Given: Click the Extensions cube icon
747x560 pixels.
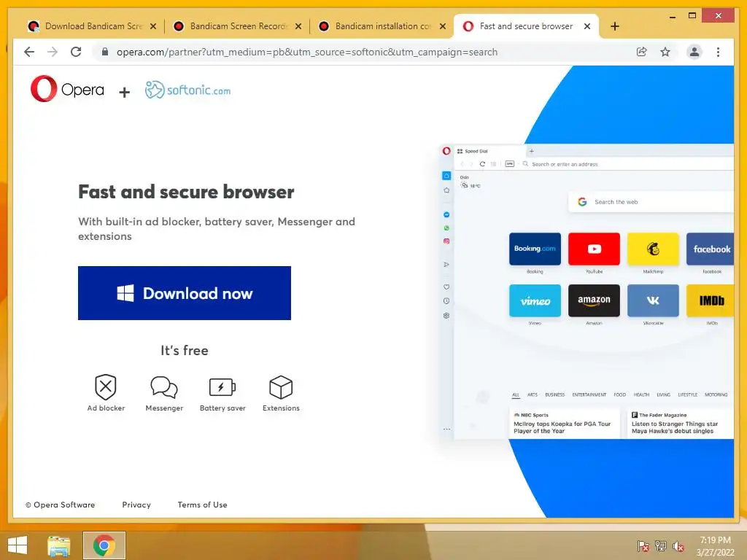Looking at the screenshot, I should 281,386.
